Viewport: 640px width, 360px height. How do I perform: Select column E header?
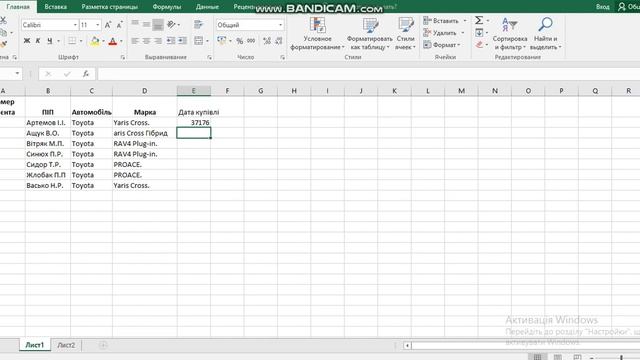[x=194, y=91]
